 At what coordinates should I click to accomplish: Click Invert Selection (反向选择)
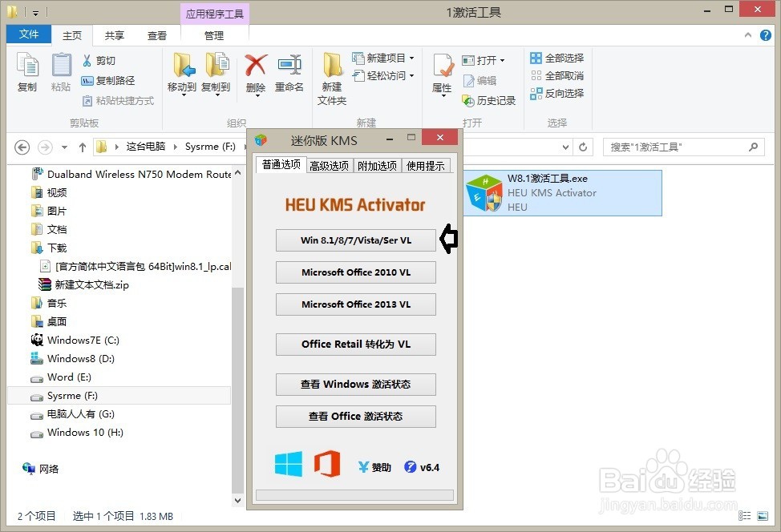[556, 94]
